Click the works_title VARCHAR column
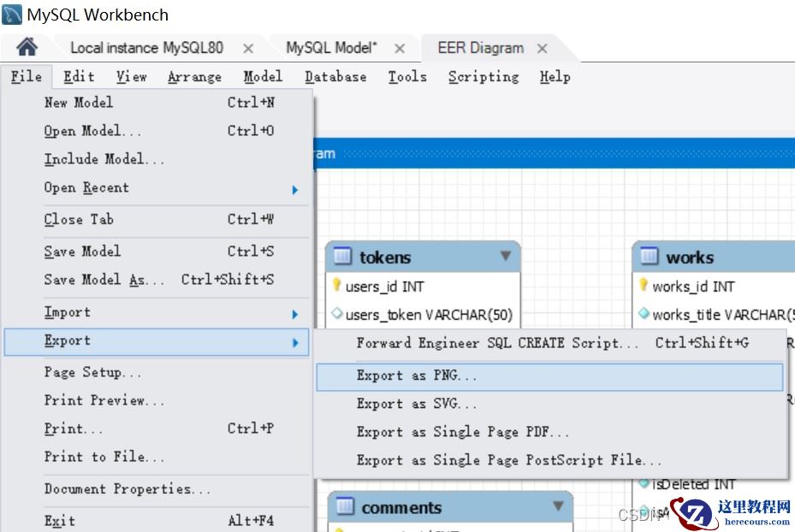The width and height of the screenshot is (795, 532). [x=723, y=315]
